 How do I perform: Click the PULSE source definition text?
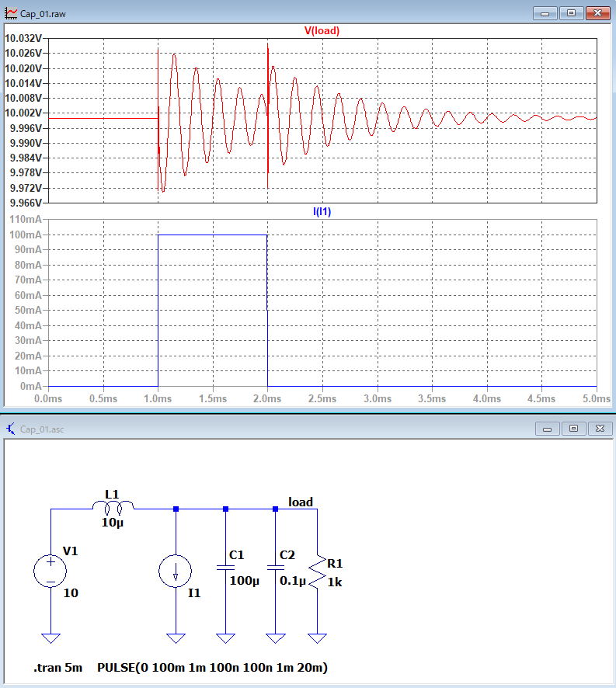pos(212,668)
